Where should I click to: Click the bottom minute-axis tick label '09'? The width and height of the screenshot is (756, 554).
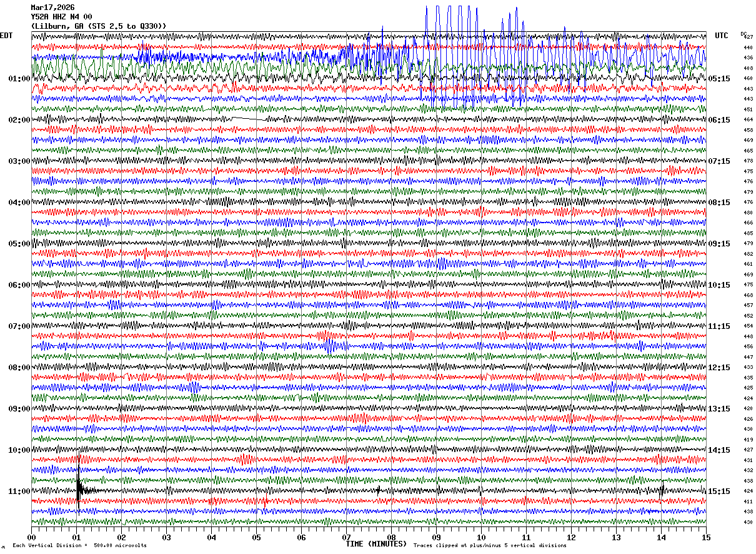(x=436, y=537)
